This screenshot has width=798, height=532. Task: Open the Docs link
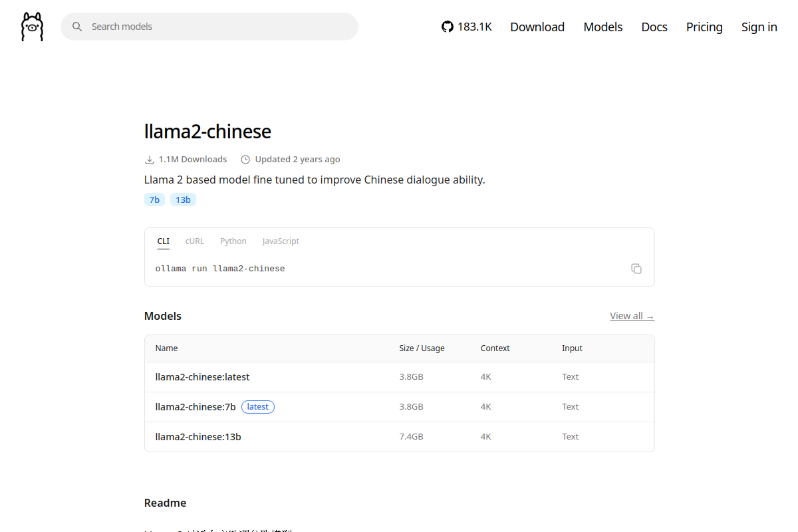(654, 27)
